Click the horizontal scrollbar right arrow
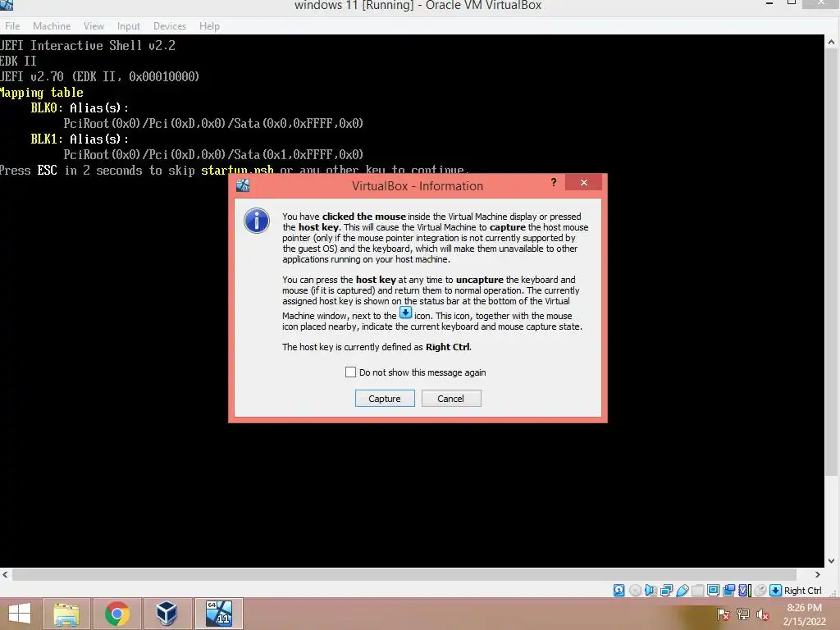 (x=818, y=575)
